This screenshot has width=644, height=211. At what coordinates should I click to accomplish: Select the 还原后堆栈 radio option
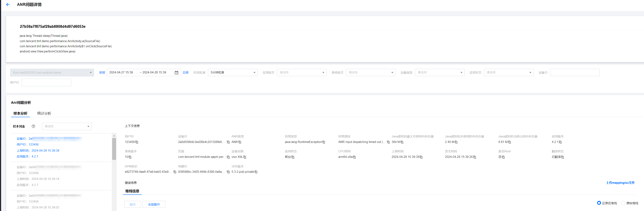click(x=599, y=203)
